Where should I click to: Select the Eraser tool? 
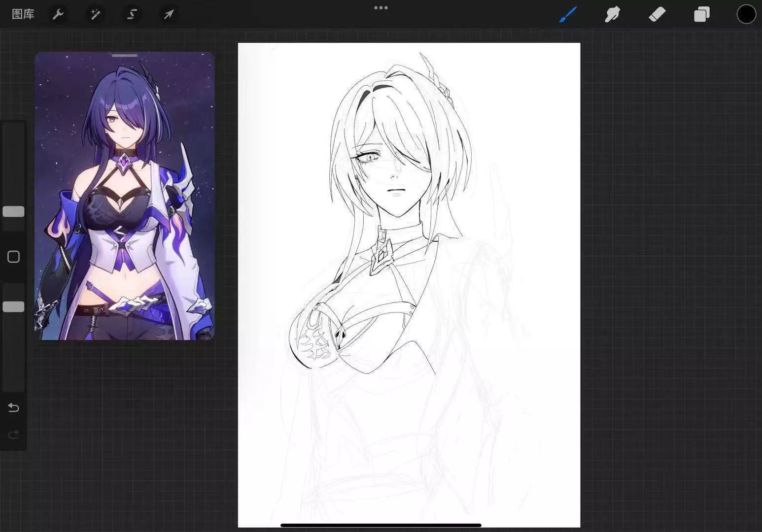657,14
